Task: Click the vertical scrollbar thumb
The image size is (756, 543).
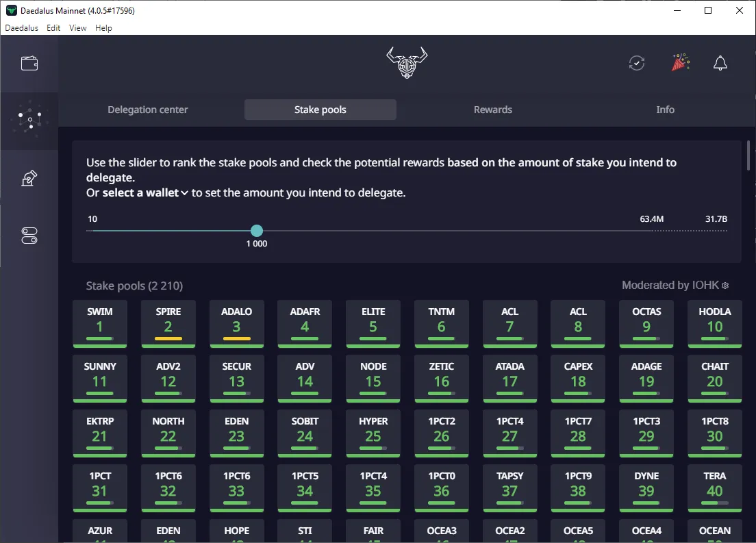Action: (x=748, y=155)
